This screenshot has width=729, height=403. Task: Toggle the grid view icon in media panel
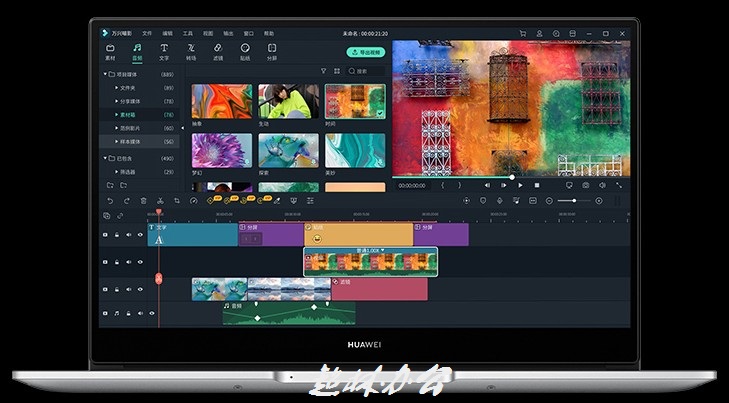(337, 71)
